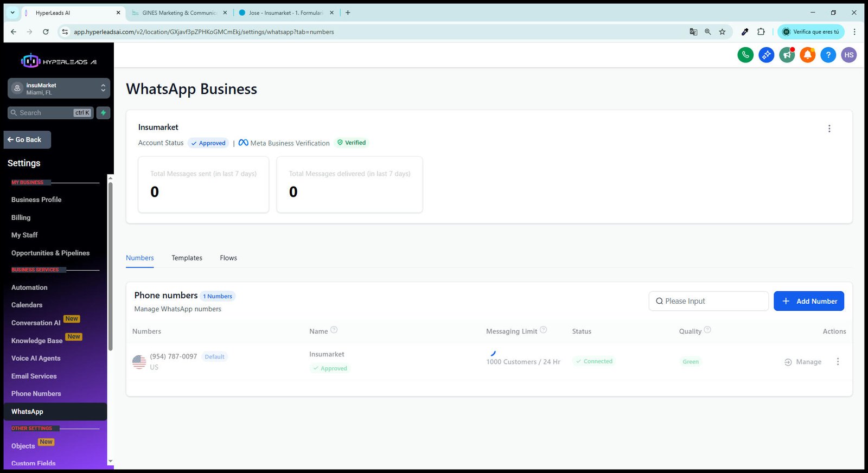
Task: Open the megaphone announcements icon
Action: coord(787,55)
